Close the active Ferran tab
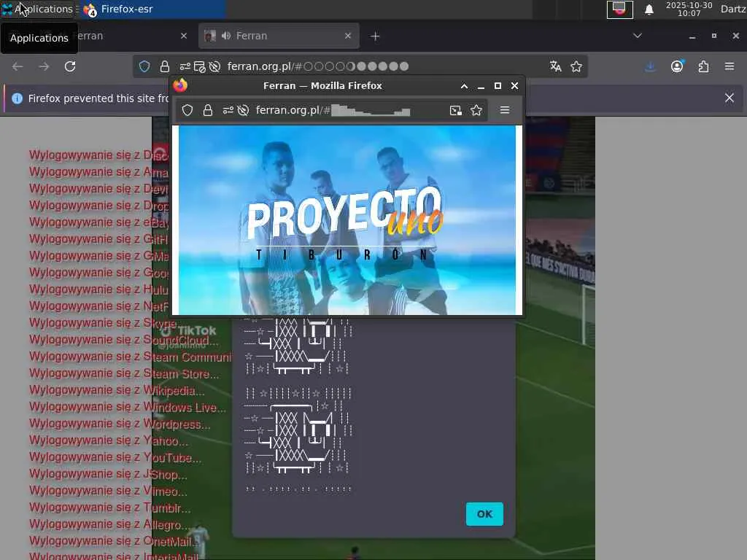 coord(348,36)
